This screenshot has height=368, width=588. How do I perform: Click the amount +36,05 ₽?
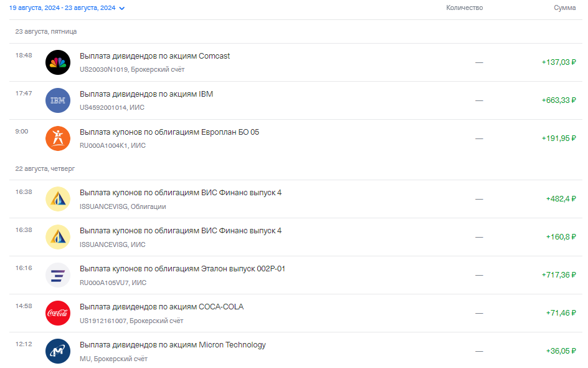[561, 351]
